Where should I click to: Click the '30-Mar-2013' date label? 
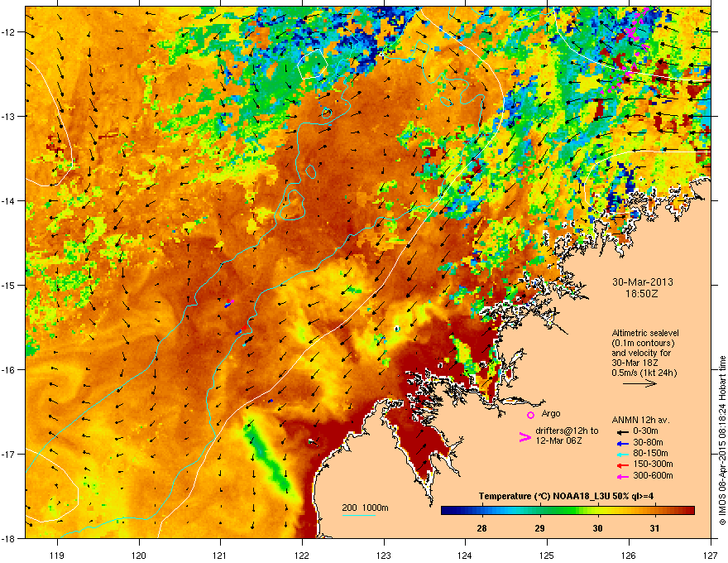pos(643,282)
